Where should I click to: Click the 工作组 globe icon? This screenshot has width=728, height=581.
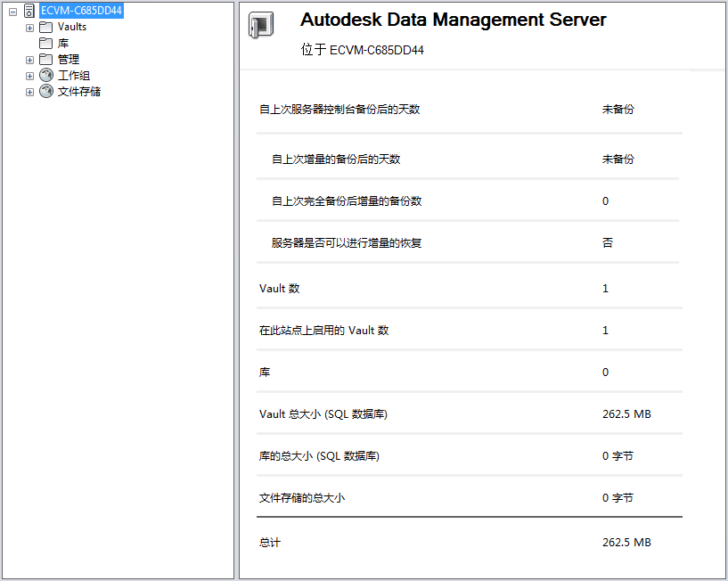click(x=46, y=75)
